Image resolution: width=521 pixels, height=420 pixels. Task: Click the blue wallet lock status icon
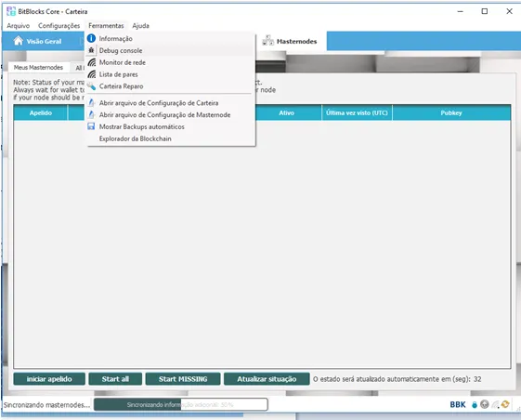click(x=475, y=405)
